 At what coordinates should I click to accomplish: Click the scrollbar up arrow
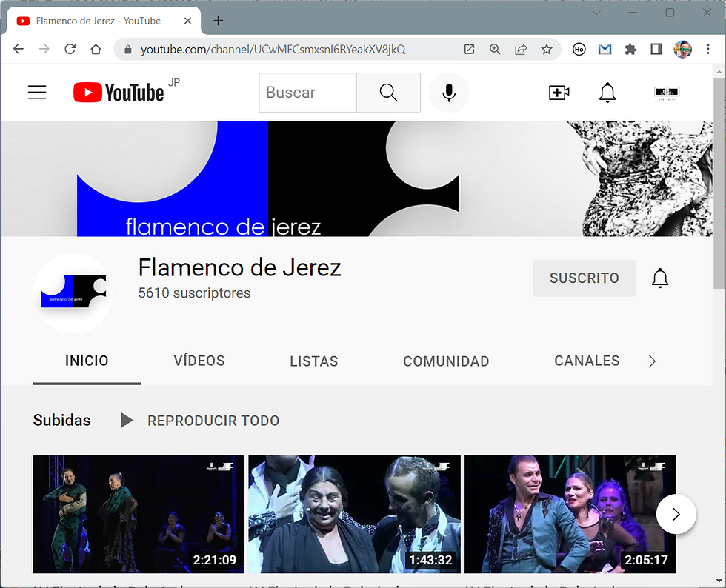(719, 72)
